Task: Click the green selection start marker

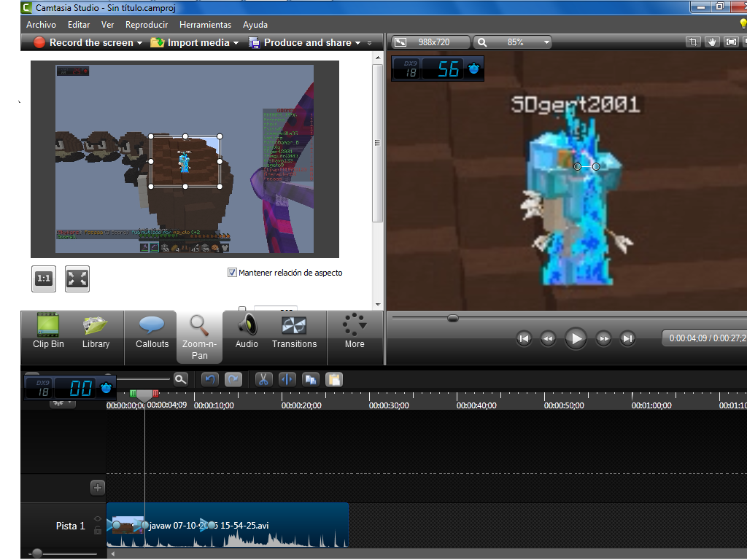Action: pyautogui.click(x=133, y=393)
